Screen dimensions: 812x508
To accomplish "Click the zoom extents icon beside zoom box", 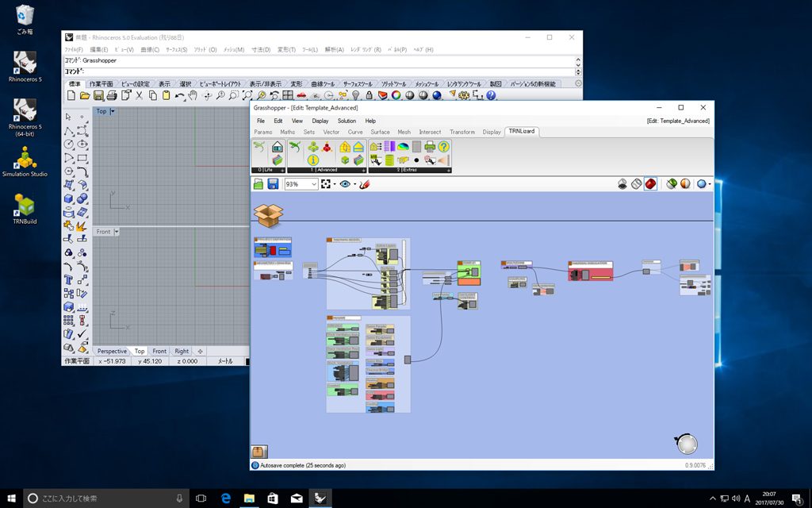I will coord(326,184).
